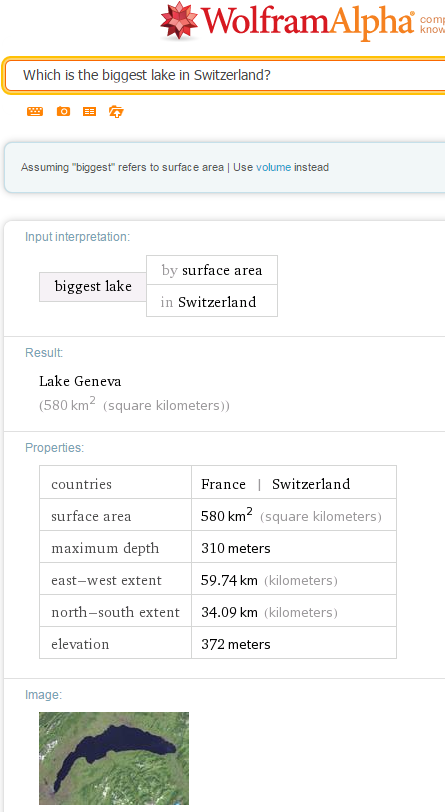Image resolution: width=445 pixels, height=812 pixels.
Task: Select the Lake Geneva result text
Action: [80, 382]
